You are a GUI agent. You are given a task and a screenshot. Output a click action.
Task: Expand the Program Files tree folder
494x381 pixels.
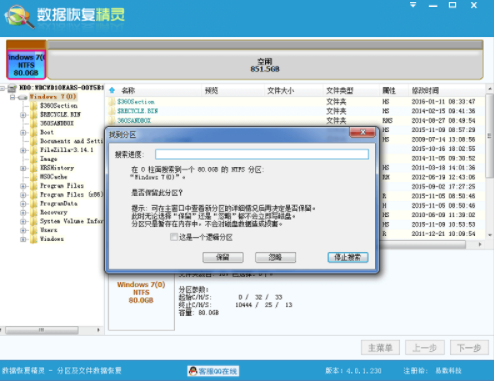pyautogui.click(x=23, y=186)
